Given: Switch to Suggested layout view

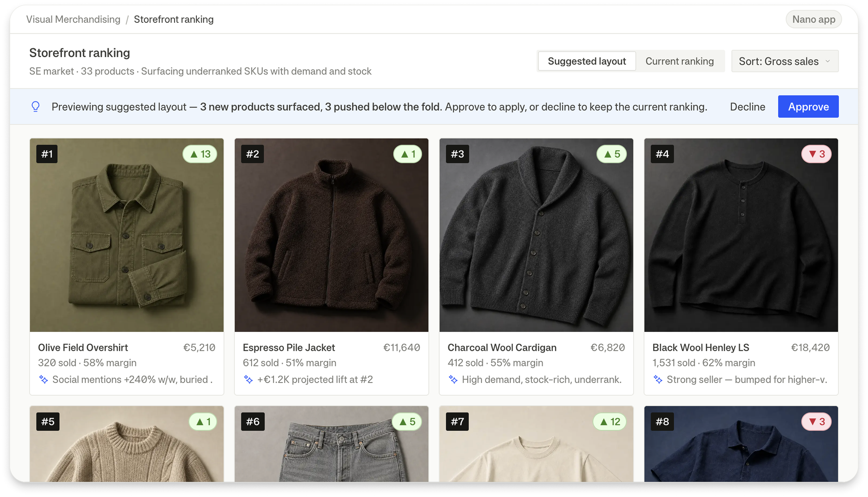Looking at the screenshot, I should click(587, 61).
